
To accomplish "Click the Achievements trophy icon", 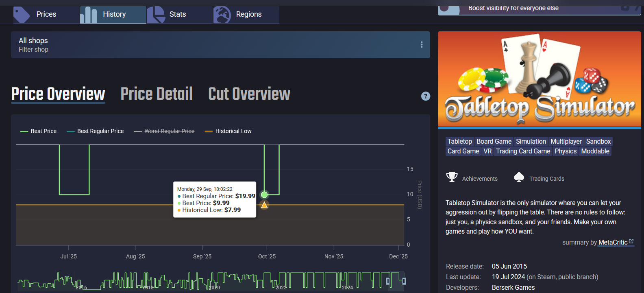I will 452,177.
